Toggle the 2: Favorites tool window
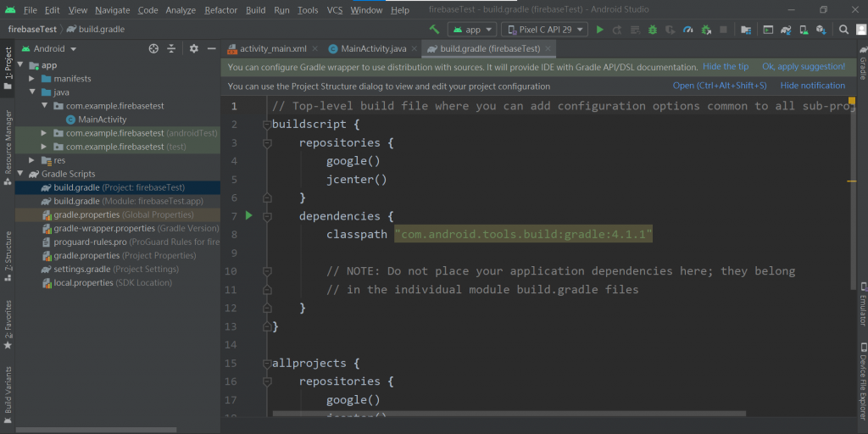 point(8,325)
